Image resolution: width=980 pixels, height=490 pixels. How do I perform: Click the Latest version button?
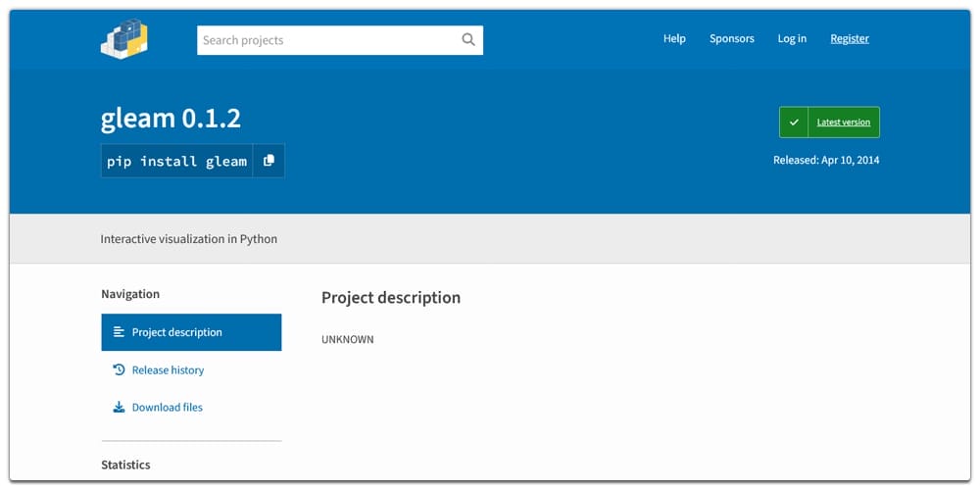[843, 122]
